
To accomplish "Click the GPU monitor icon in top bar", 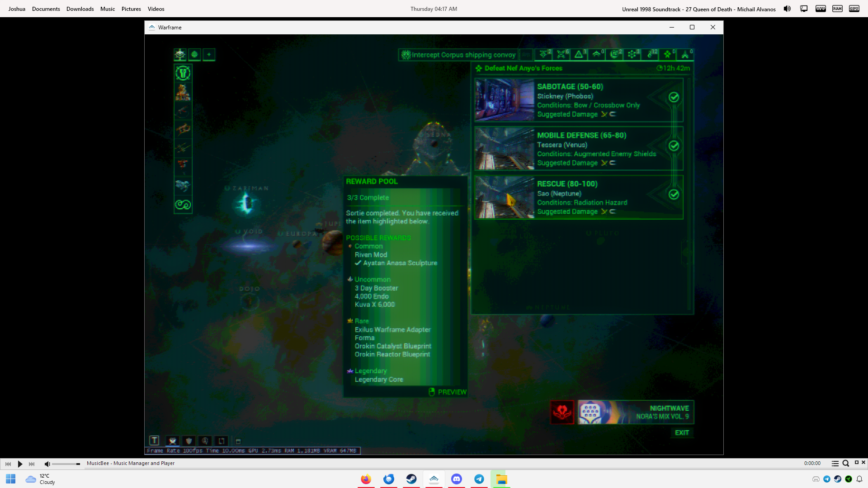I will coord(854,9).
